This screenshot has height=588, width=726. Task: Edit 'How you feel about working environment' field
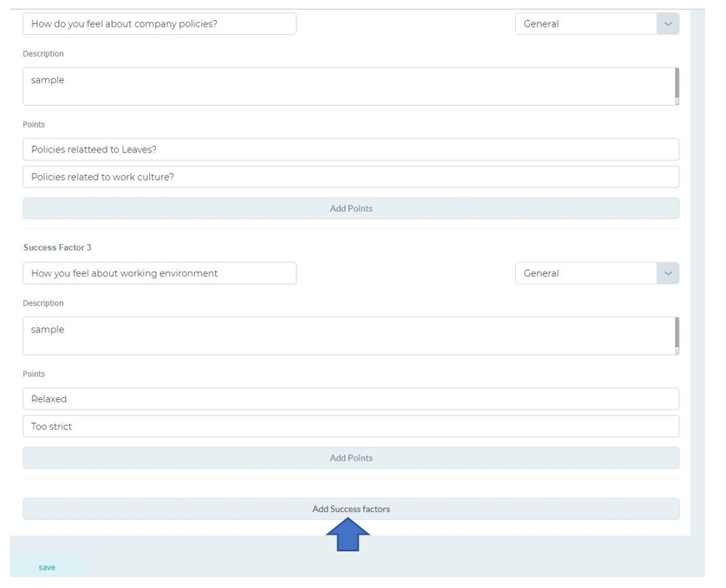click(x=159, y=273)
